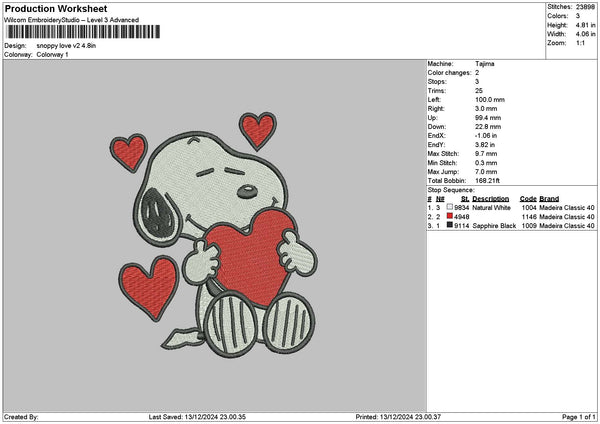Select thread code '1009'
Viewport: 600px width, 424px height.
pos(529,226)
